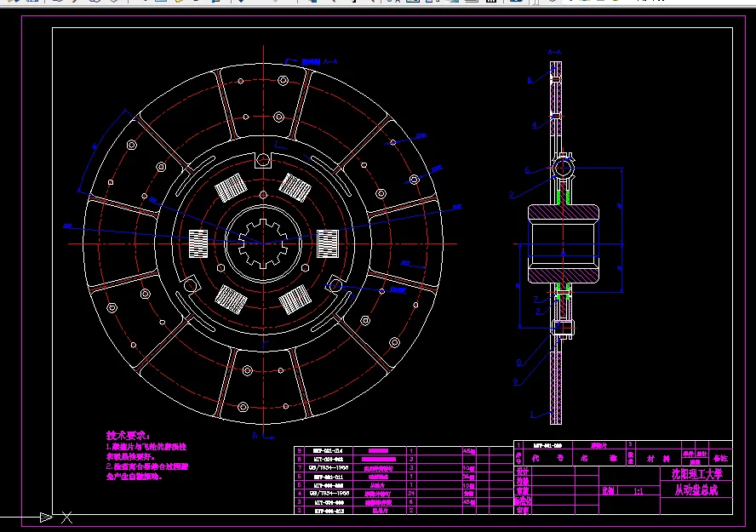Click row number '9' in parts list
Viewport: 756px width, 532px height.
(x=300, y=450)
